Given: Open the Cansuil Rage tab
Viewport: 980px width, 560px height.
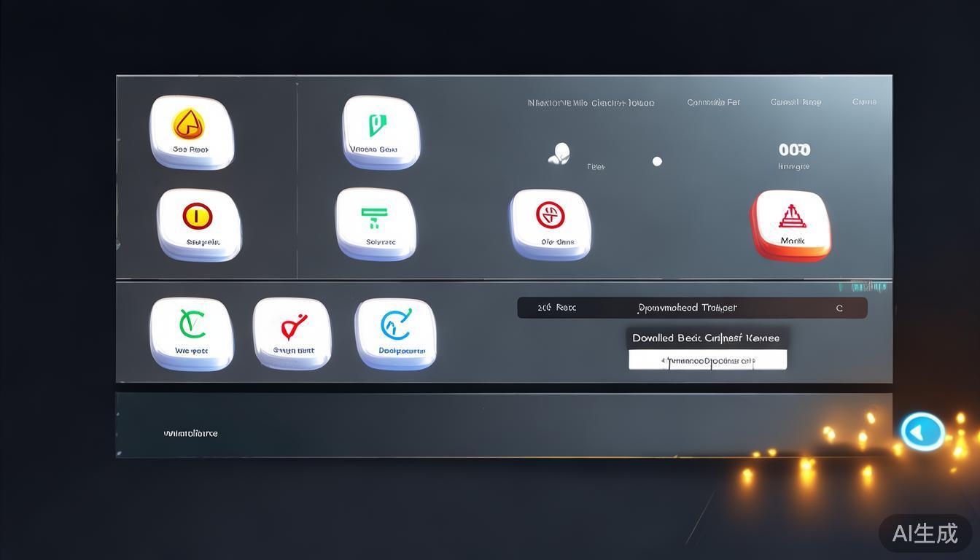Looking at the screenshot, I should pos(796,102).
